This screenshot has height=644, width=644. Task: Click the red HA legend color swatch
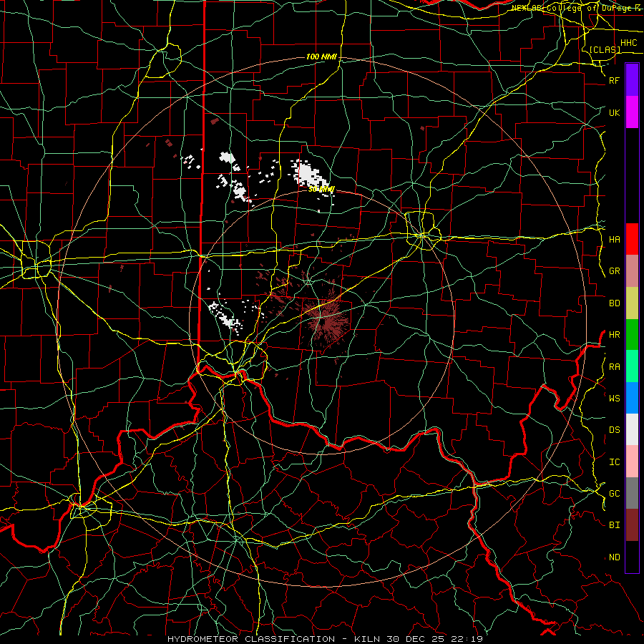click(x=632, y=239)
